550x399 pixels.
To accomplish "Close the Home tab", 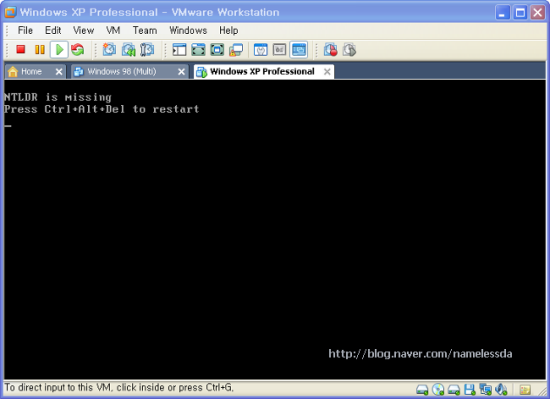I will 59,72.
